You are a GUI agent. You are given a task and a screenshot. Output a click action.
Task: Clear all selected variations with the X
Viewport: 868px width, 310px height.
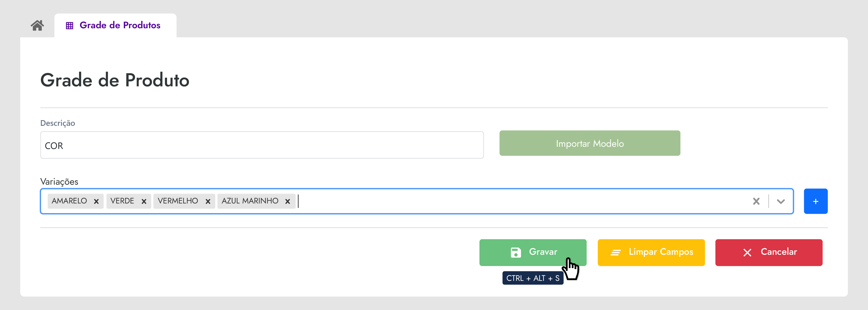[756, 201]
